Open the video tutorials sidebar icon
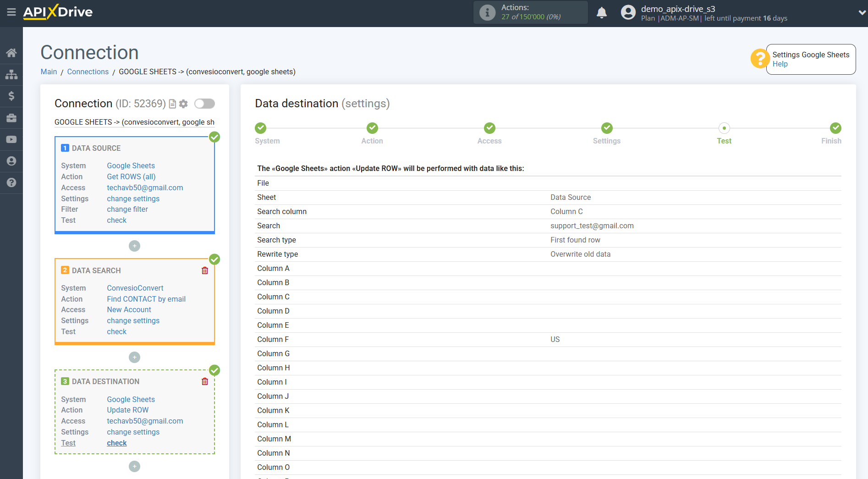 (11, 139)
